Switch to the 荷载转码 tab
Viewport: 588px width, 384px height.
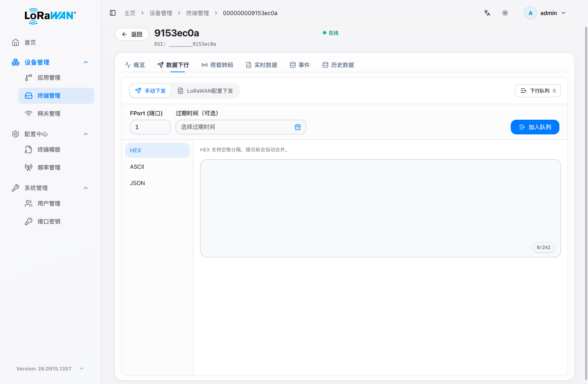217,65
